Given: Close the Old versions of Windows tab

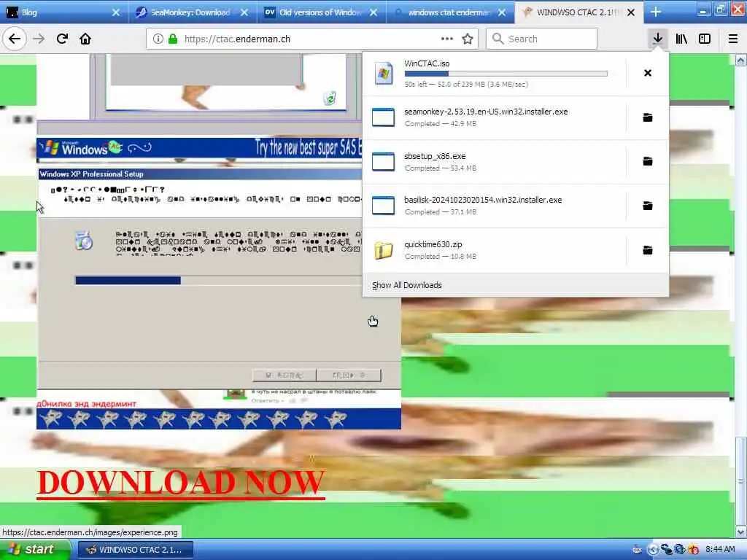Looking at the screenshot, I should pos(373,12).
